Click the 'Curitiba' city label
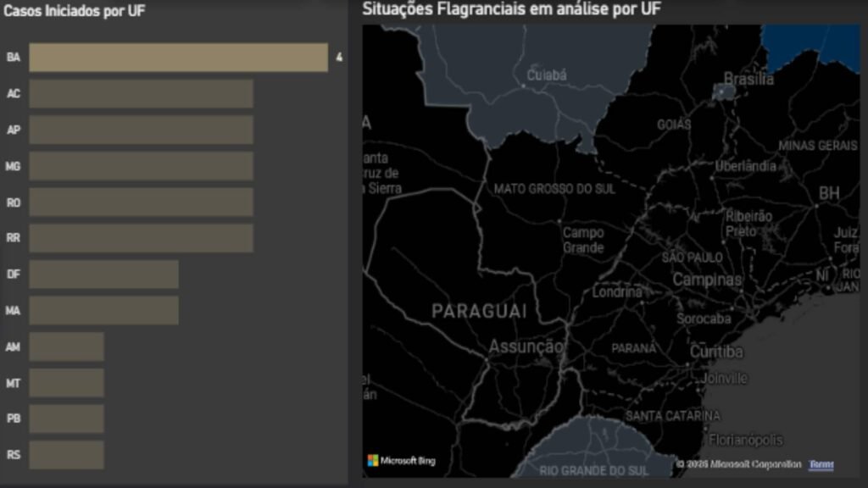Screen dimensions: 868x488 (716, 352)
